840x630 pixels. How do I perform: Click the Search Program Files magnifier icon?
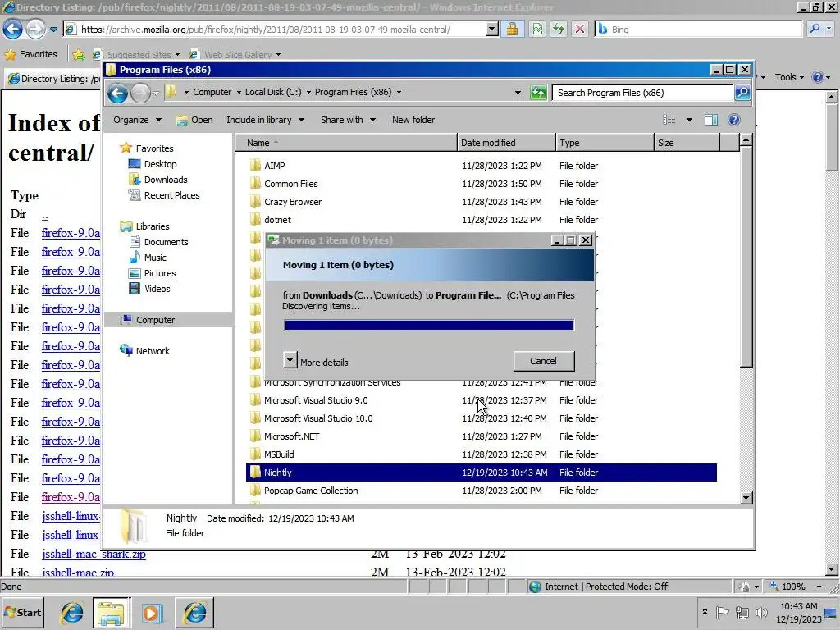point(742,93)
